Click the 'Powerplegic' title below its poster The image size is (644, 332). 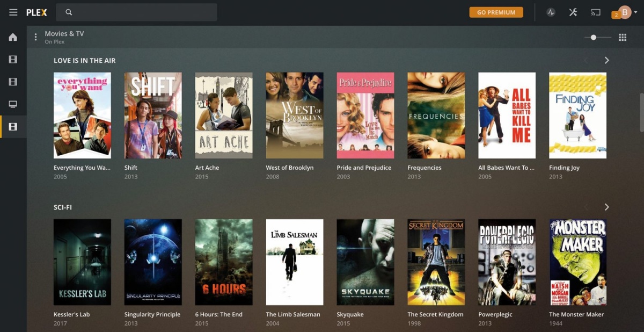[x=495, y=314]
